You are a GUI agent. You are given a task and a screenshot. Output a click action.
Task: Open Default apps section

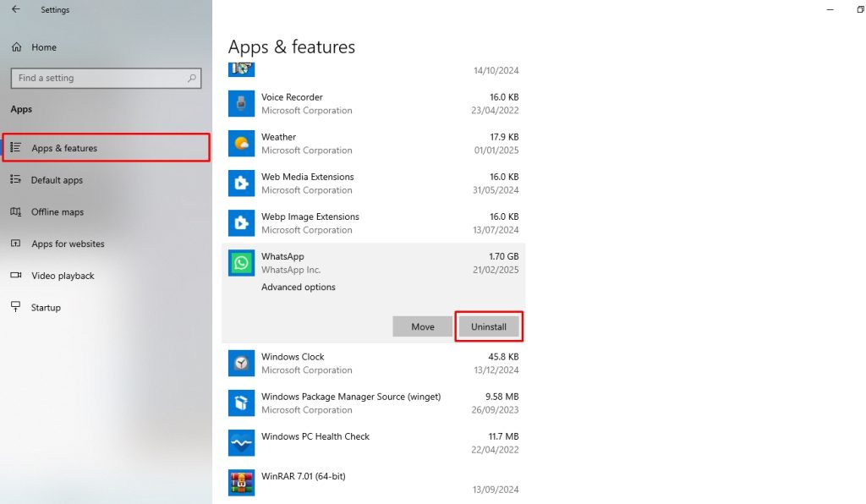tap(106, 180)
